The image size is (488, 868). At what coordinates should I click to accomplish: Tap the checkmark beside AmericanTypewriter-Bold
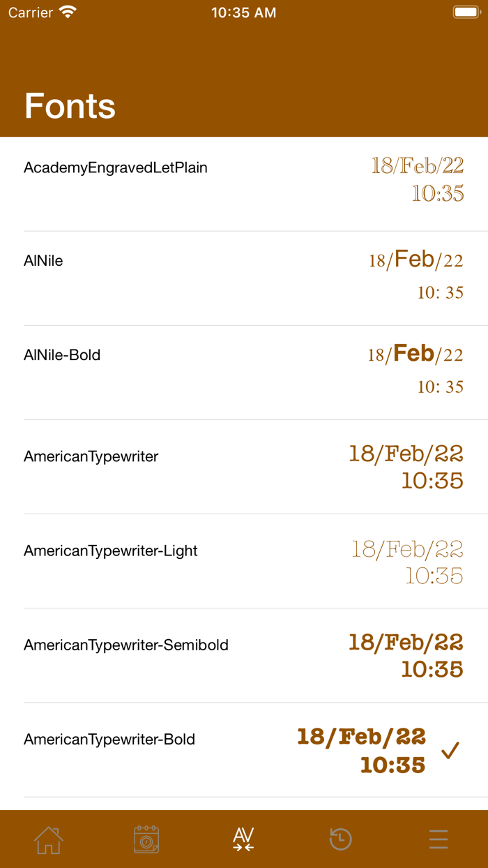pos(451,751)
